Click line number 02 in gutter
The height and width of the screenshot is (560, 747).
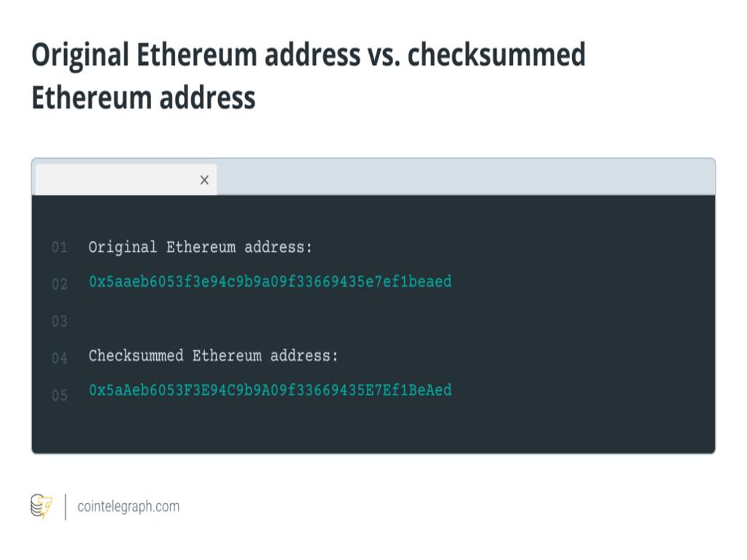point(59,284)
